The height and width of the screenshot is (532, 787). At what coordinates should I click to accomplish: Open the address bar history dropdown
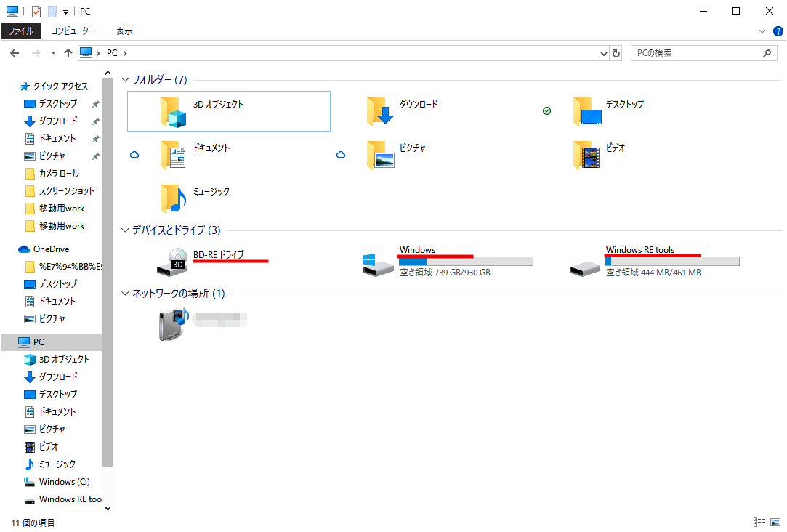click(x=603, y=53)
